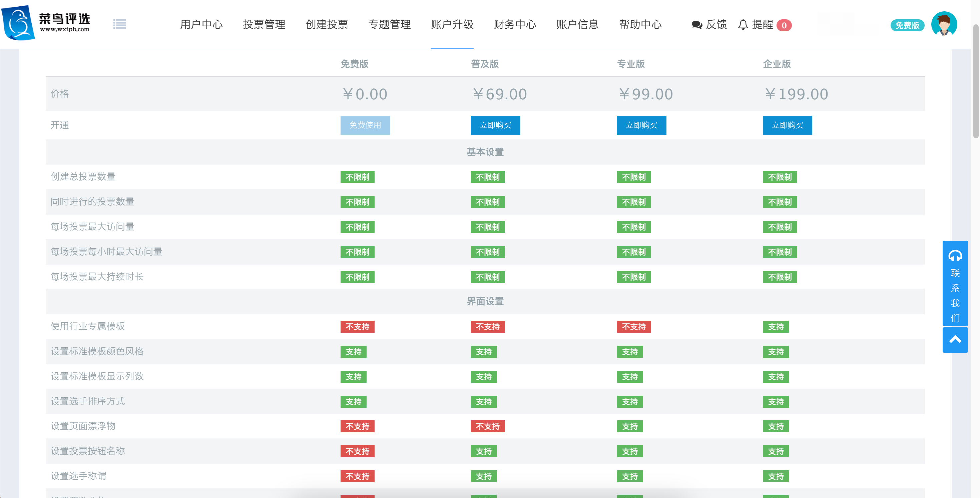Image resolution: width=980 pixels, height=498 pixels.
Task: Open the user avatar profile
Action: pyautogui.click(x=944, y=24)
